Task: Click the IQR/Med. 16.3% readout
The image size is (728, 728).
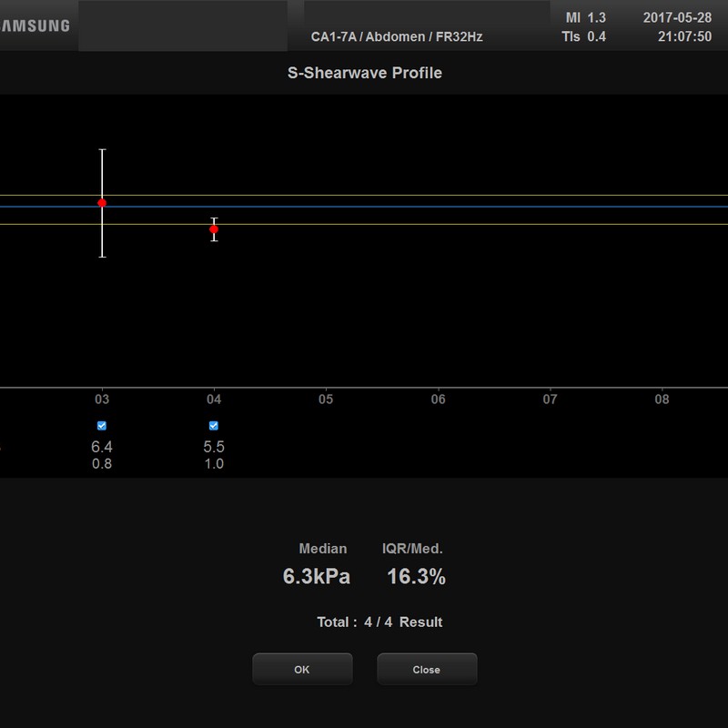Action: tap(416, 576)
